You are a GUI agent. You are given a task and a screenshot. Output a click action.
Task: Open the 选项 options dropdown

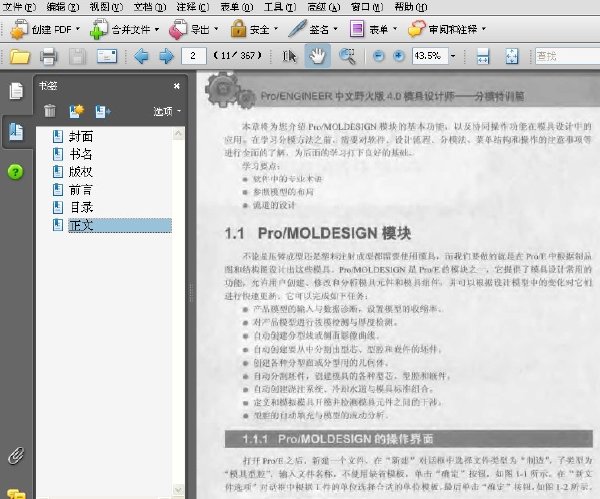167,111
